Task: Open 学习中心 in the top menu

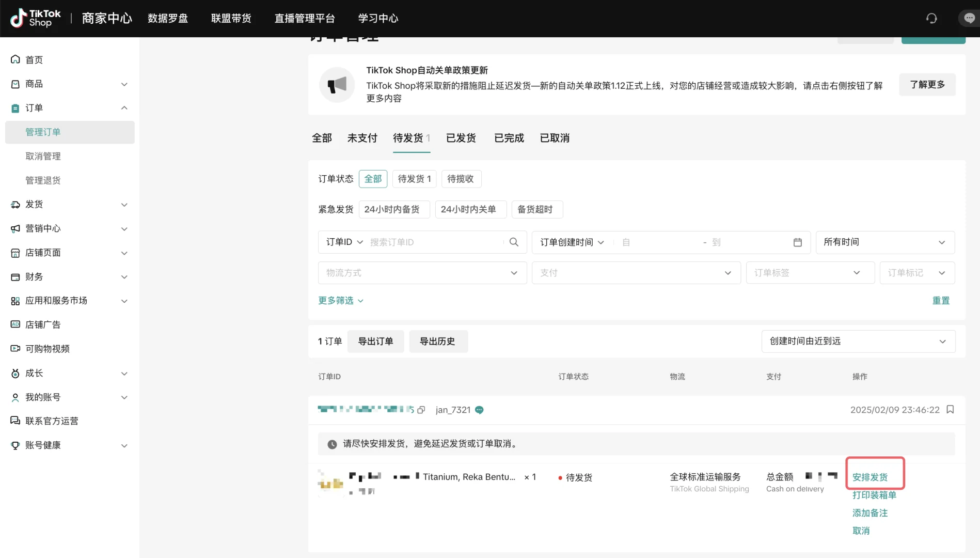Action: (378, 18)
